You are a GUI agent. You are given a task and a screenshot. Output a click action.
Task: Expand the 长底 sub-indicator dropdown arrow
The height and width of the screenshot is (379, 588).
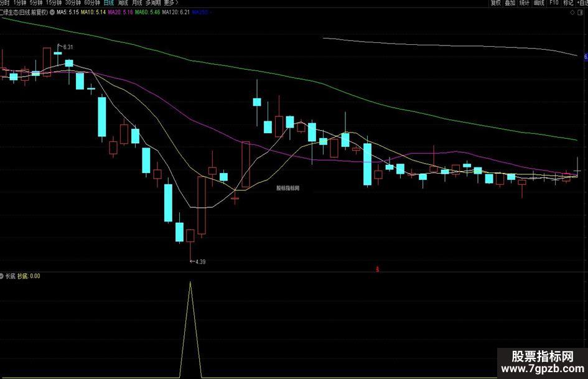tap(1, 276)
